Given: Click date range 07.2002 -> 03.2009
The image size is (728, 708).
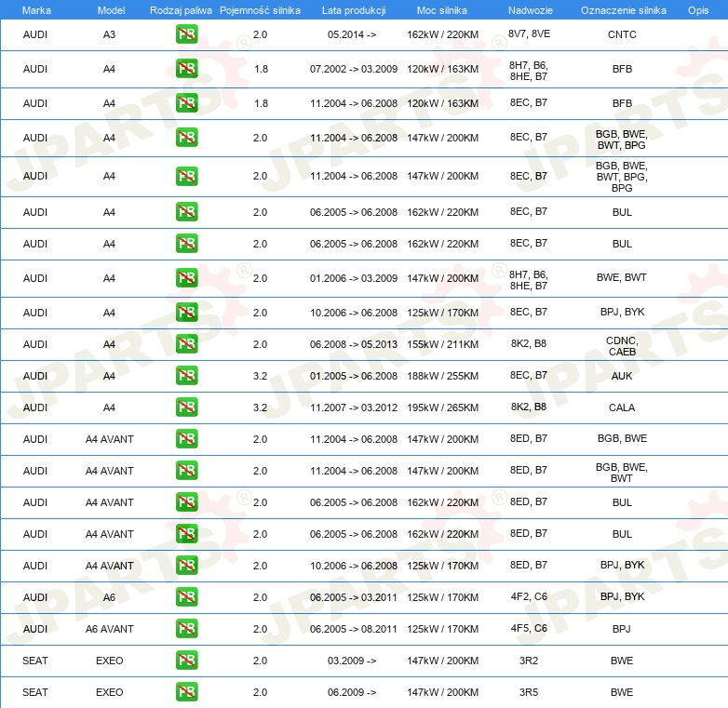Looking at the screenshot, I should click(354, 69).
